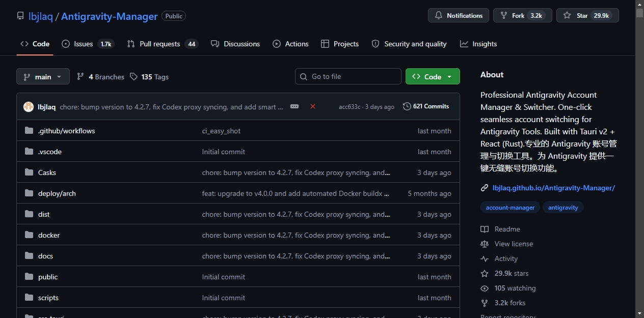
Task: Open the lbjlaq.github.io project website link
Action: [554, 188]
